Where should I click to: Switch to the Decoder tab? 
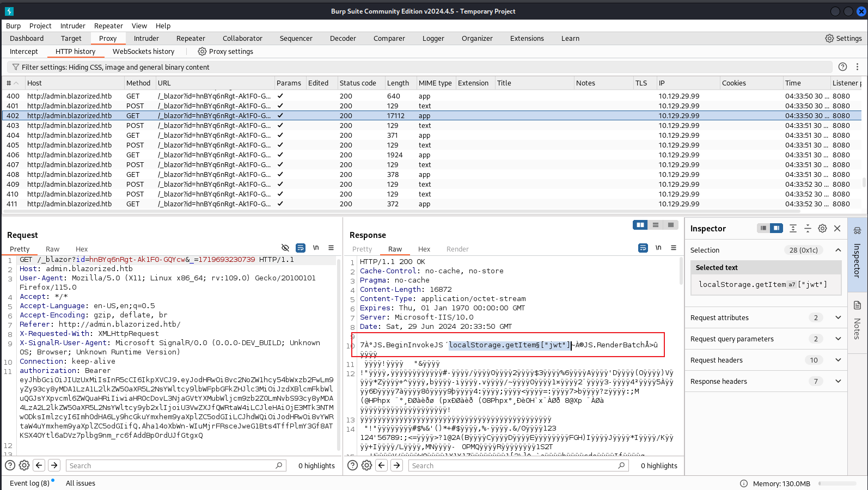tap(343, 38)
